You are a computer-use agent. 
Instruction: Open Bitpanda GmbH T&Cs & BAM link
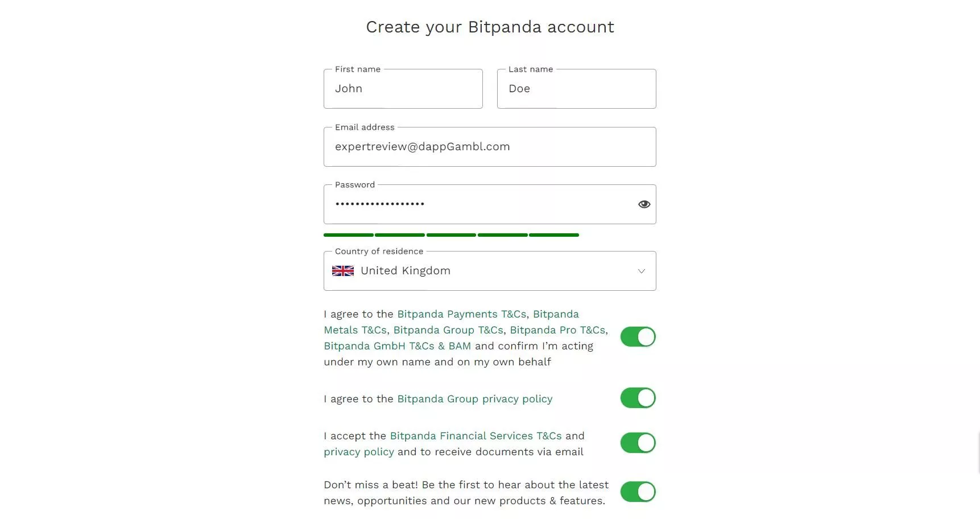point(397,346)
